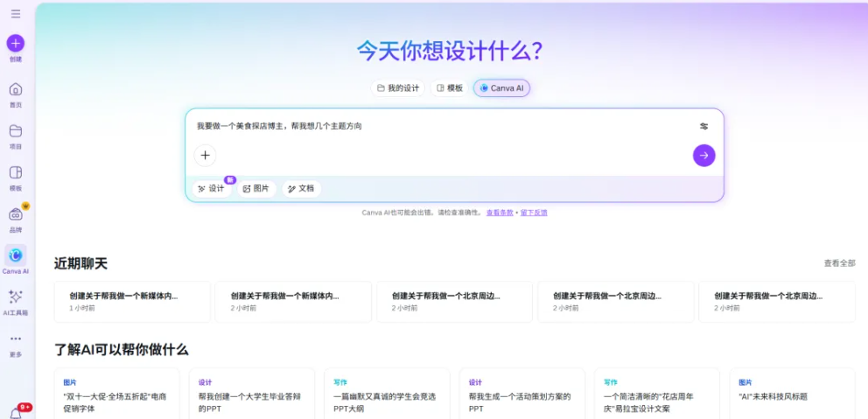Open the hamburger menu in the sidebar

click(x=16, y=14)
